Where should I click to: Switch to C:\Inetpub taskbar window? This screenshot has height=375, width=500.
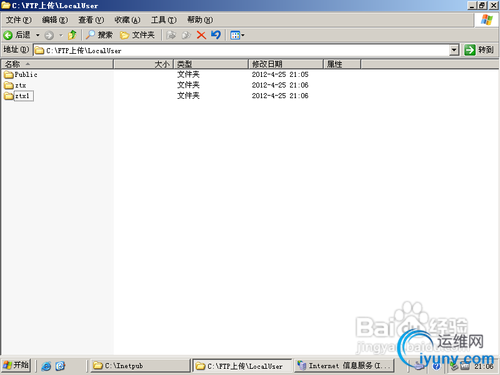[x=140, y=366]
